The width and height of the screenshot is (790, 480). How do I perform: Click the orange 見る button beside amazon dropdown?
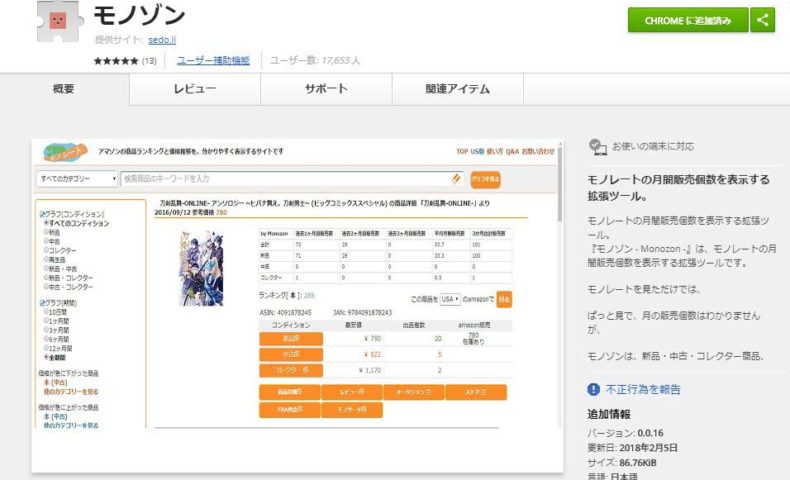pos(504,299)
